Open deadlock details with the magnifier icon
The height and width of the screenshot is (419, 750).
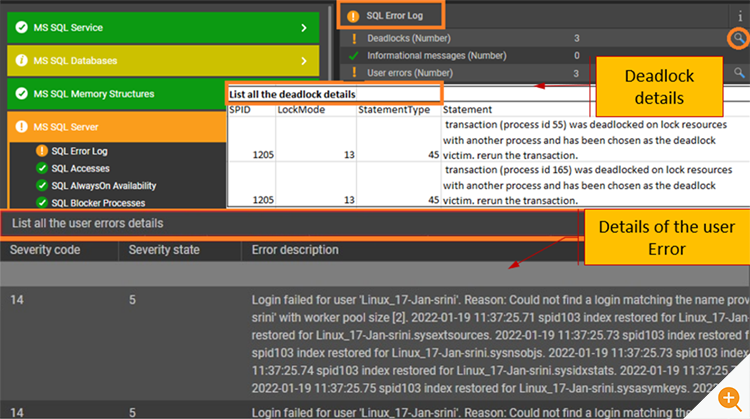click(x=739, y=38)
